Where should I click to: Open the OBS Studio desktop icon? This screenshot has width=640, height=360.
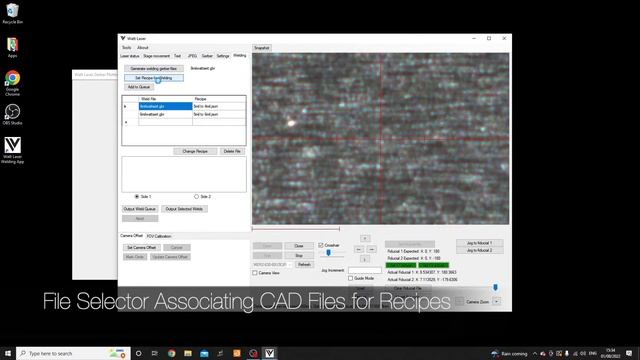click(x=12, y=114)
